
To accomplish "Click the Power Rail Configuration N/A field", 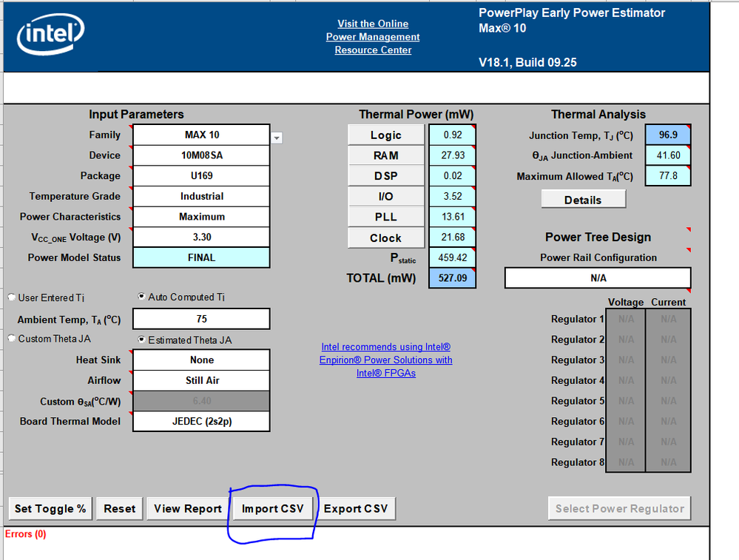I will (598, 278).
